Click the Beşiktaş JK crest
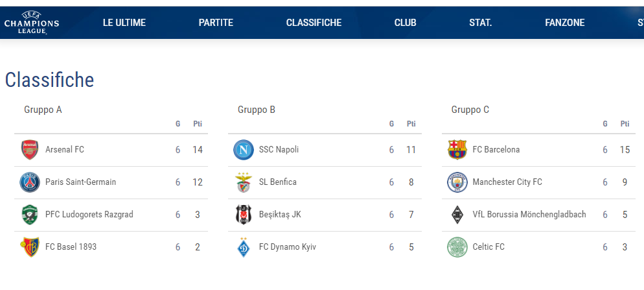Screen dimensions: 644x290 [x=244, y=215]
